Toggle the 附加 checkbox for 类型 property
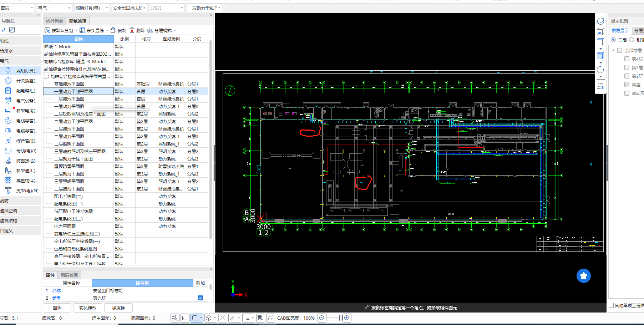Viewport: 644px width, 325px height. coord(201,298)
